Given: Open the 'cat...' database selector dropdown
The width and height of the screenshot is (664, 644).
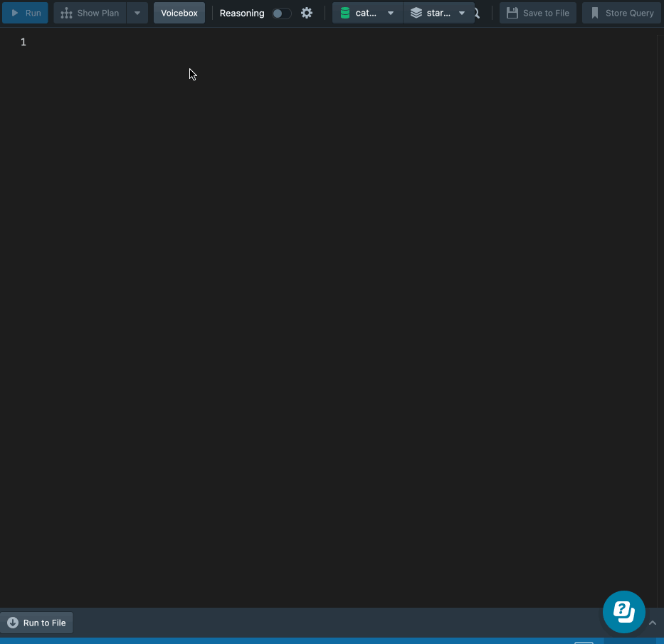Looking at the screenshot, I should 367,13.
